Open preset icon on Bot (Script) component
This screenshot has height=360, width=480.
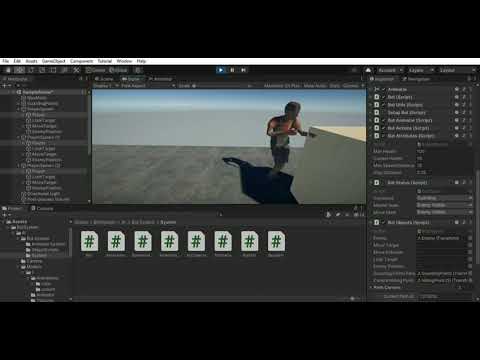click(464, 97)
